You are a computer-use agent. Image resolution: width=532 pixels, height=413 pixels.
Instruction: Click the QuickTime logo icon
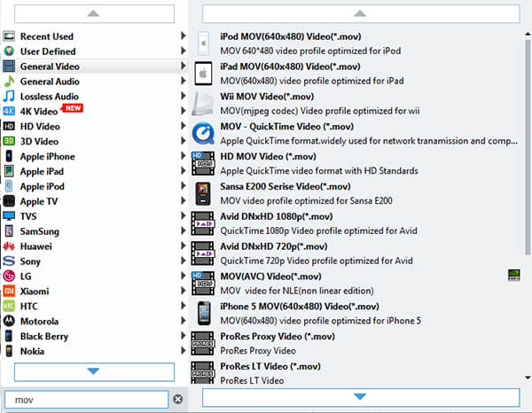(202, 133)
